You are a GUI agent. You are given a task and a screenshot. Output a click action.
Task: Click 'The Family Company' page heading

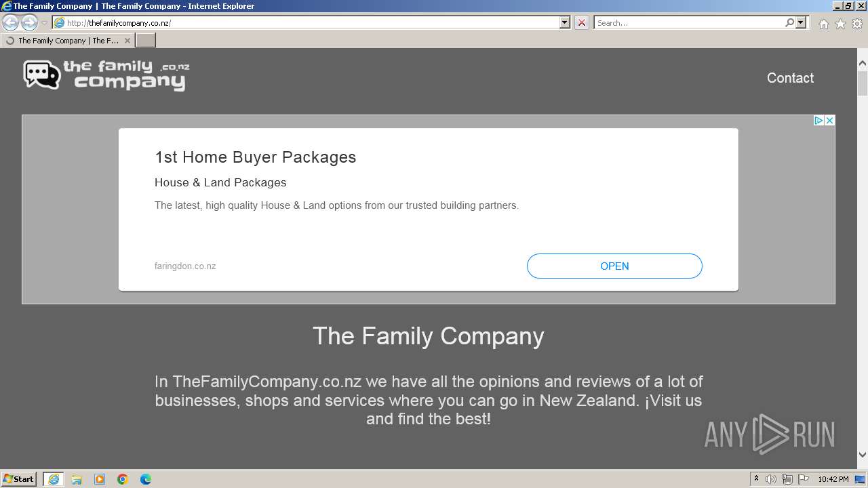click(429, 336)
